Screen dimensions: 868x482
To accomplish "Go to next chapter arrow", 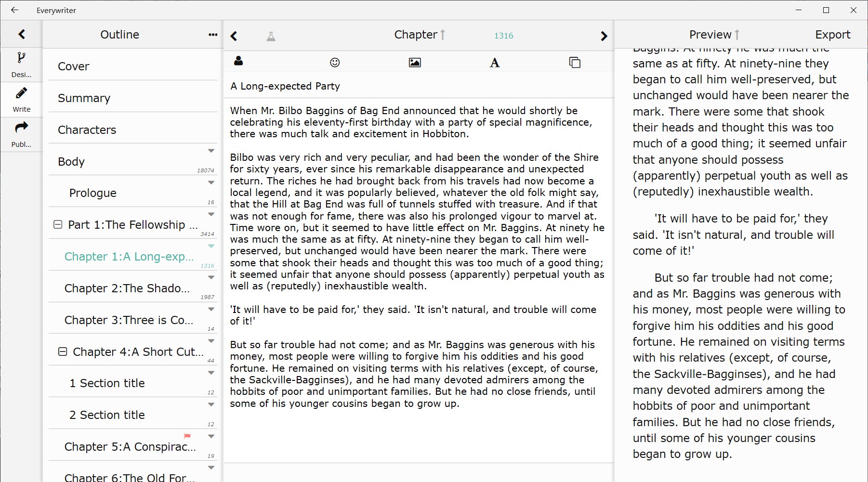I will pyautogui.click(x=604, y=36).
